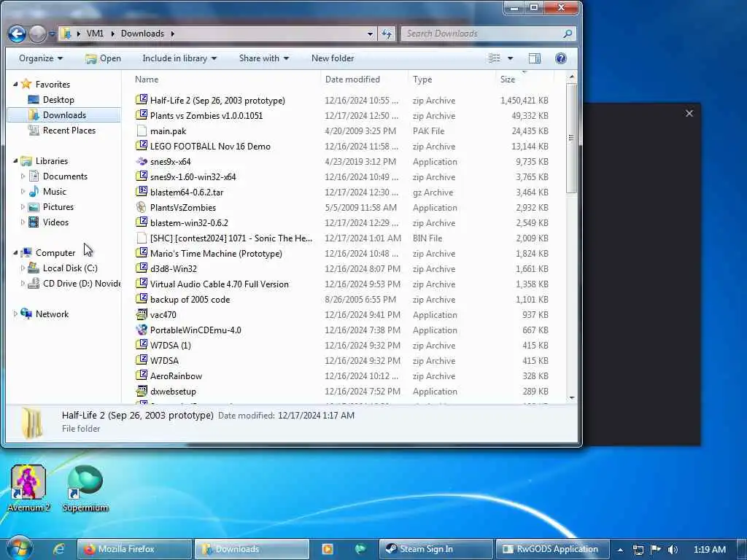Change view using the view icon
Image resolution: width=747 pixels, height=560 pixels.
(x=495, y=58)
